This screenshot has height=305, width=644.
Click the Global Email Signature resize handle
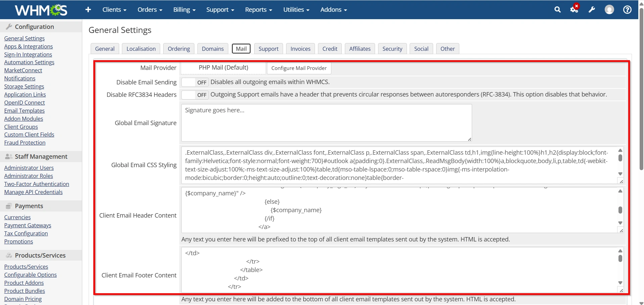[469, 139]
